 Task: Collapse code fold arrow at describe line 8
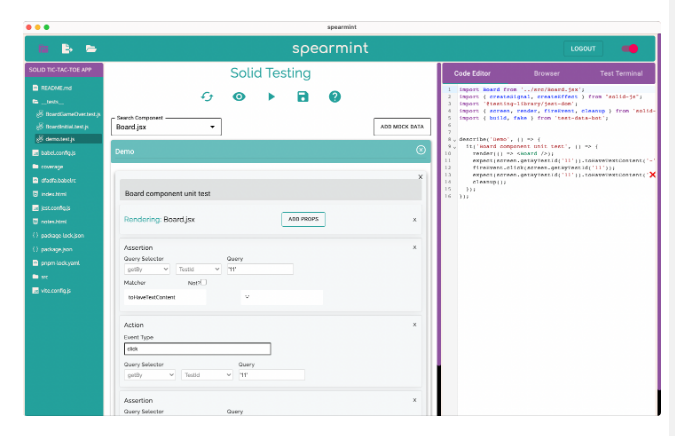pos(455,140)
